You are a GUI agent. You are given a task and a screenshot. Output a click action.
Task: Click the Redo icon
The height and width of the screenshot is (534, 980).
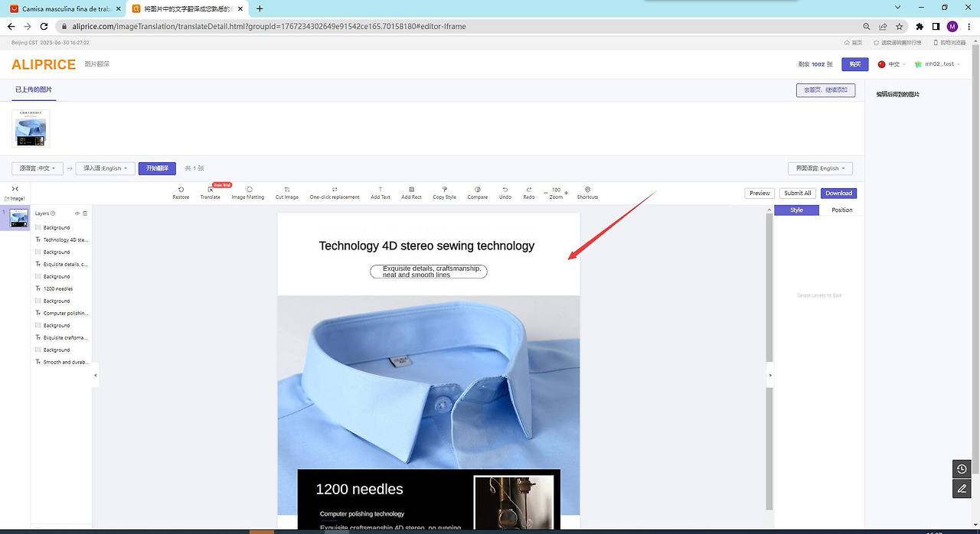tap(529, 189)
